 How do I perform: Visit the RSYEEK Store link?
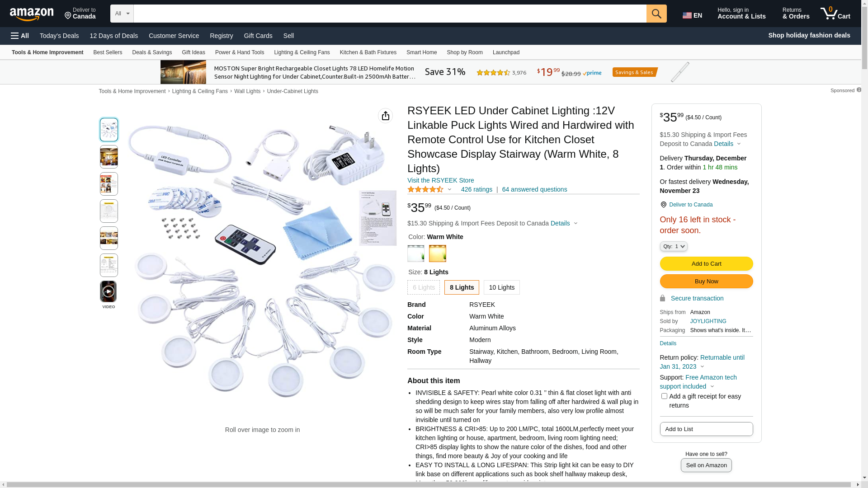point(440,180)
